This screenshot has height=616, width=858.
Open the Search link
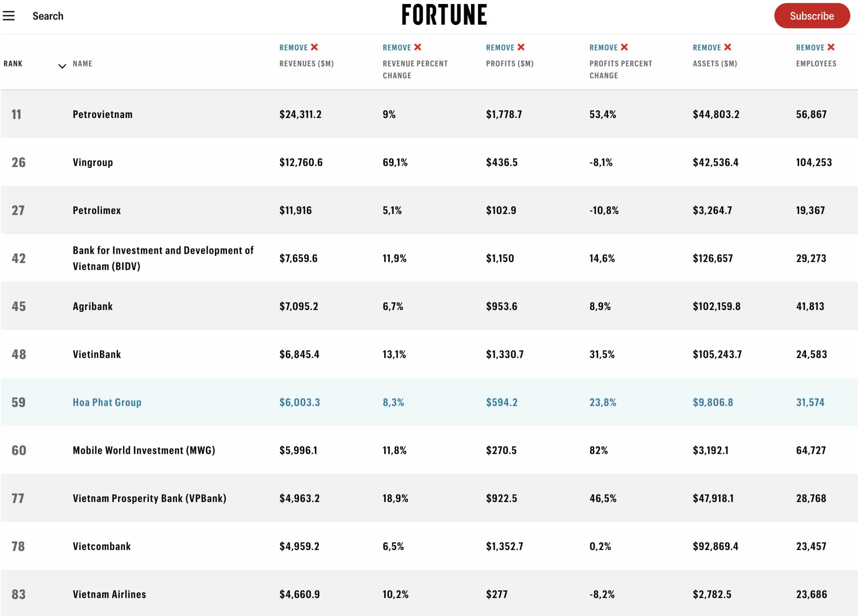[48, 16]
